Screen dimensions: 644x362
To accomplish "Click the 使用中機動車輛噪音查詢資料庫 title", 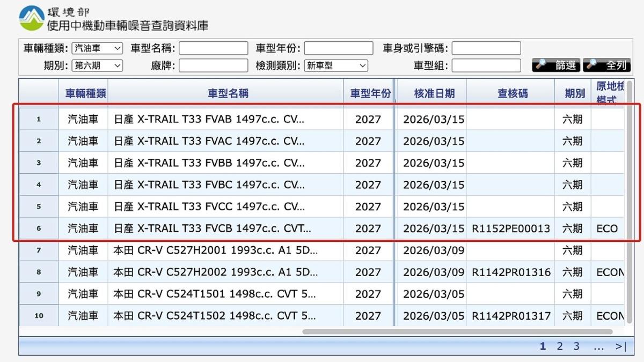I will tap(128, 25).
